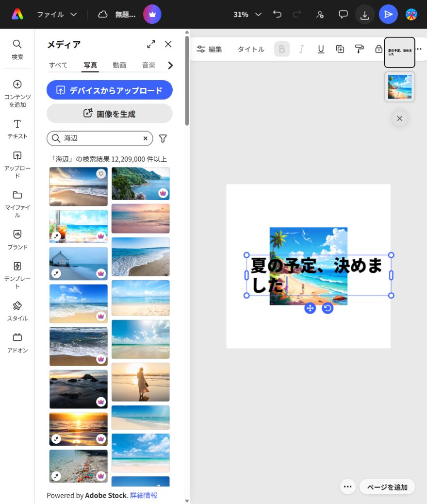This screenshot has height=504, width=427.
Task: Click the blue share send button
Action: [x=388, y=14]
